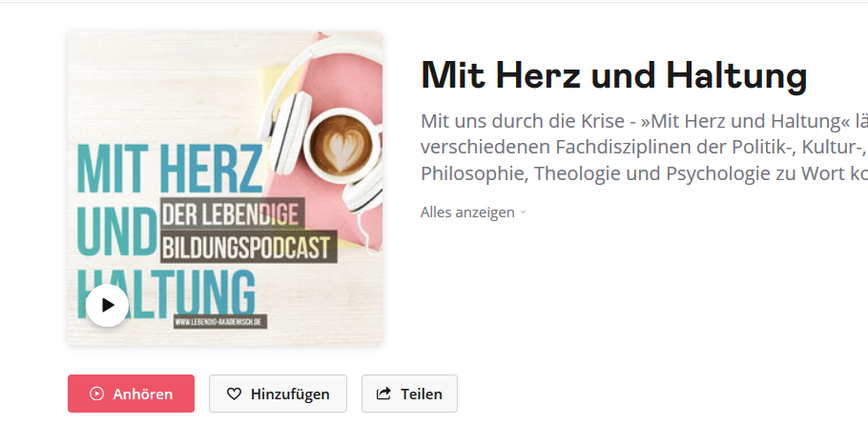Add podcast via the Hinzufügen text label
The width and height of the screenshot is (868, 445).
coord(290,394)
